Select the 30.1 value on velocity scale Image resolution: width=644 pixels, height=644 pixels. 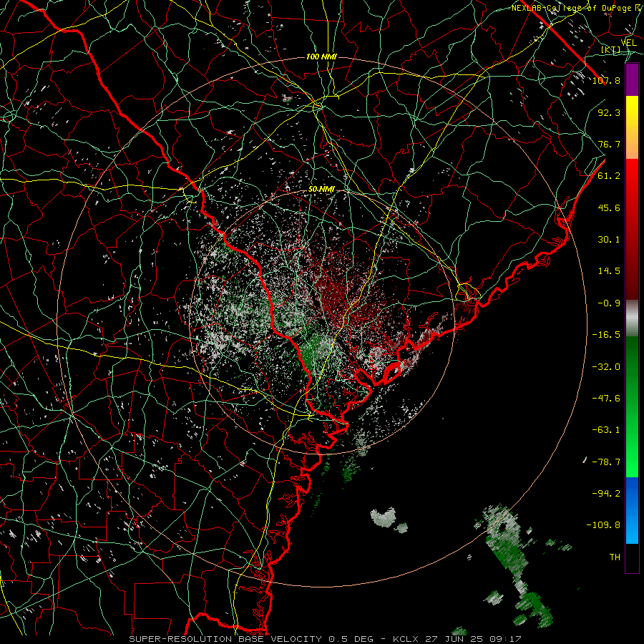609,240
